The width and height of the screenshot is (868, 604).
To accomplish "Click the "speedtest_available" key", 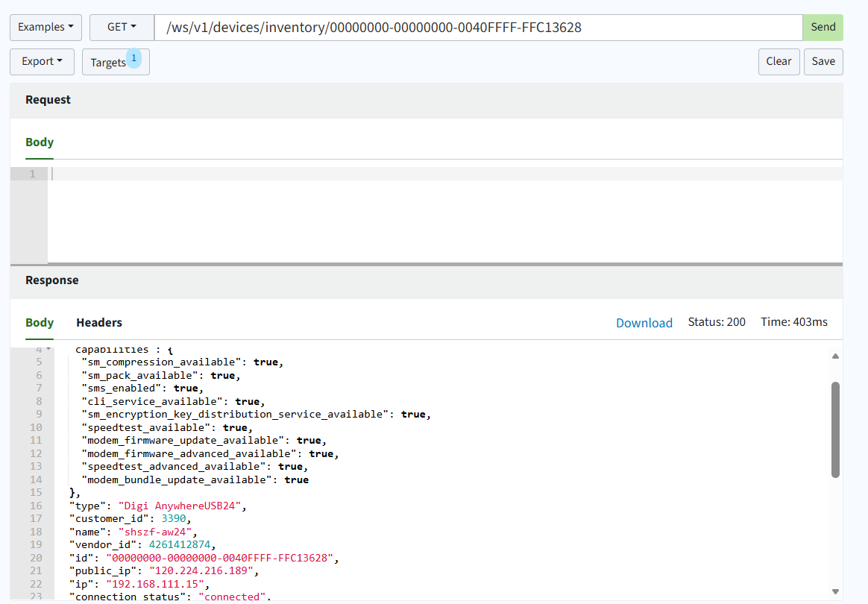I will (x=146, y=427).
